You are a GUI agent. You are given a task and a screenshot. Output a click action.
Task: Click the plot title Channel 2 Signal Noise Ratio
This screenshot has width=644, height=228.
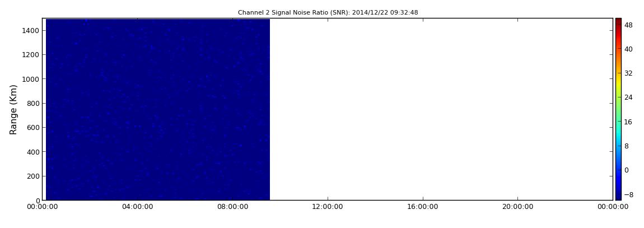pyautogui.click(x=328, y=12)
